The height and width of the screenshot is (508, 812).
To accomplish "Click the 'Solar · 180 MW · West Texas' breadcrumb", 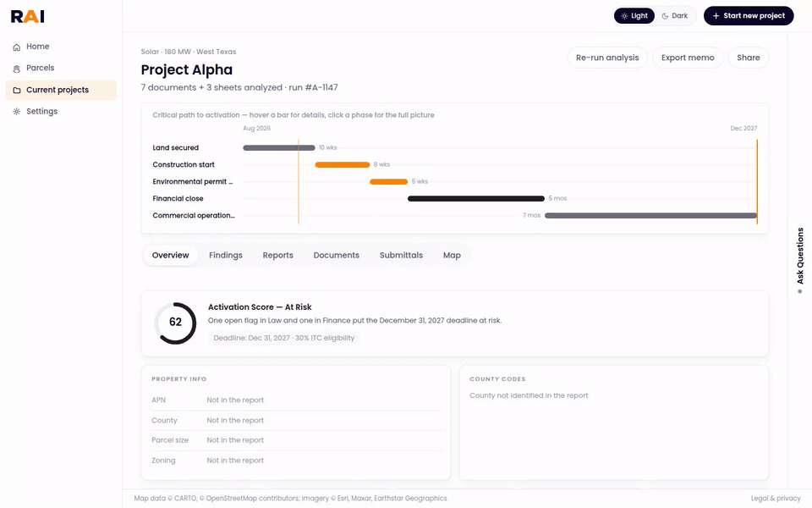I will click(189, 52).
